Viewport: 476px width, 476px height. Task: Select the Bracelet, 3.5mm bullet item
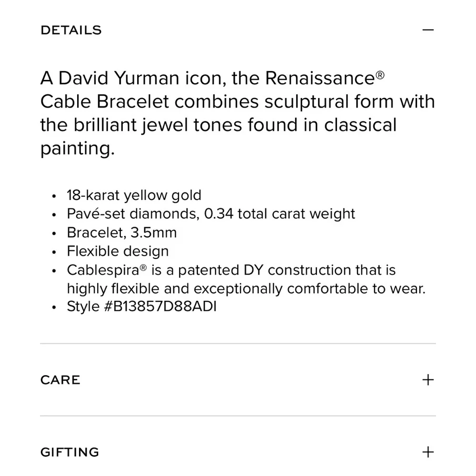click(x=121, y=232)
